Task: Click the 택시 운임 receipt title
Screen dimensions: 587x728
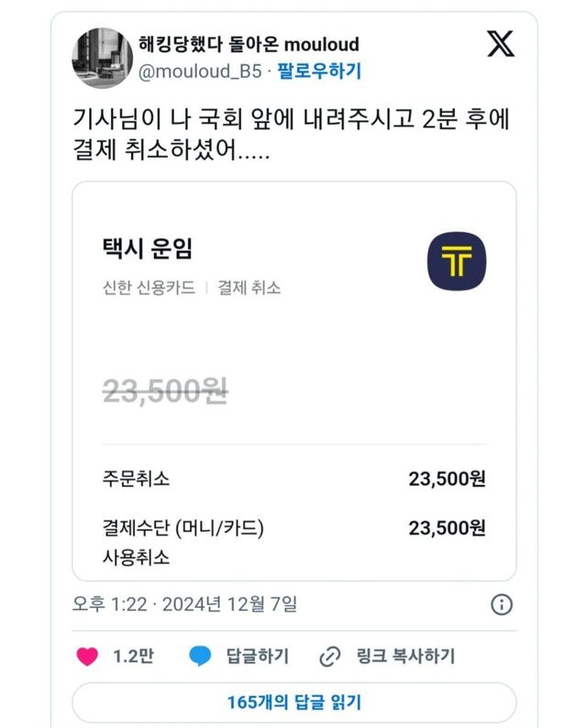Action: [148, 249]
